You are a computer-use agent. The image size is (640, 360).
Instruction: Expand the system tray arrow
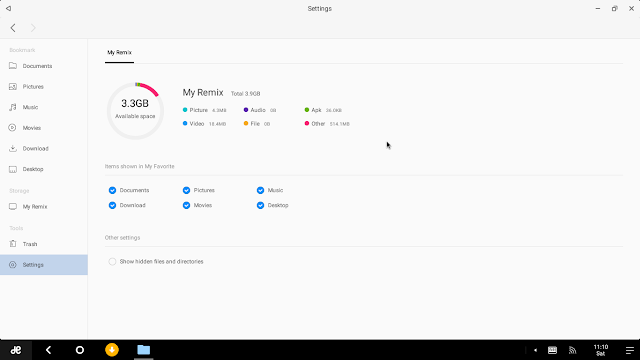[x=536, y=350]
